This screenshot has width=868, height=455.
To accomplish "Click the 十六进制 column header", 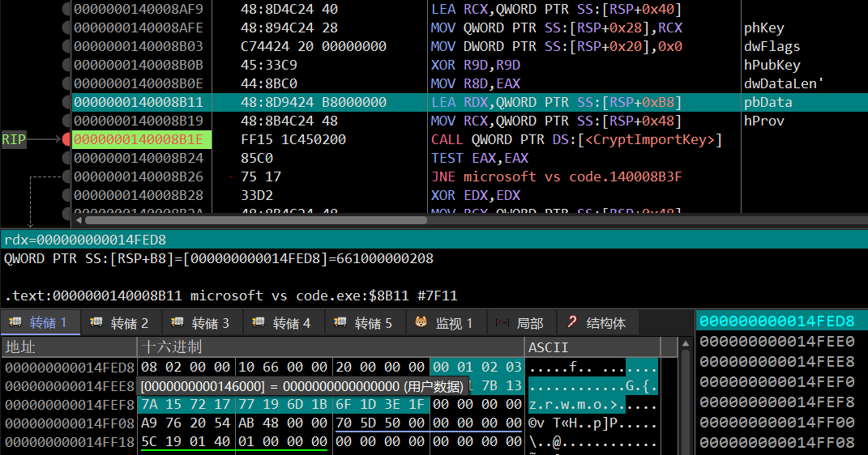I will pos(331,347).
